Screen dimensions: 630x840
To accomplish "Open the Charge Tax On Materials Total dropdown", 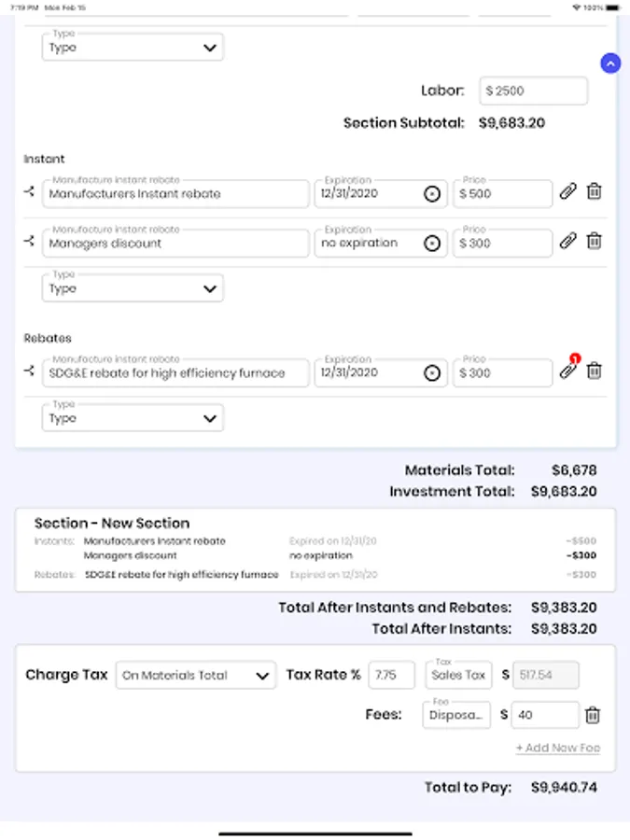I will [195, 675].
